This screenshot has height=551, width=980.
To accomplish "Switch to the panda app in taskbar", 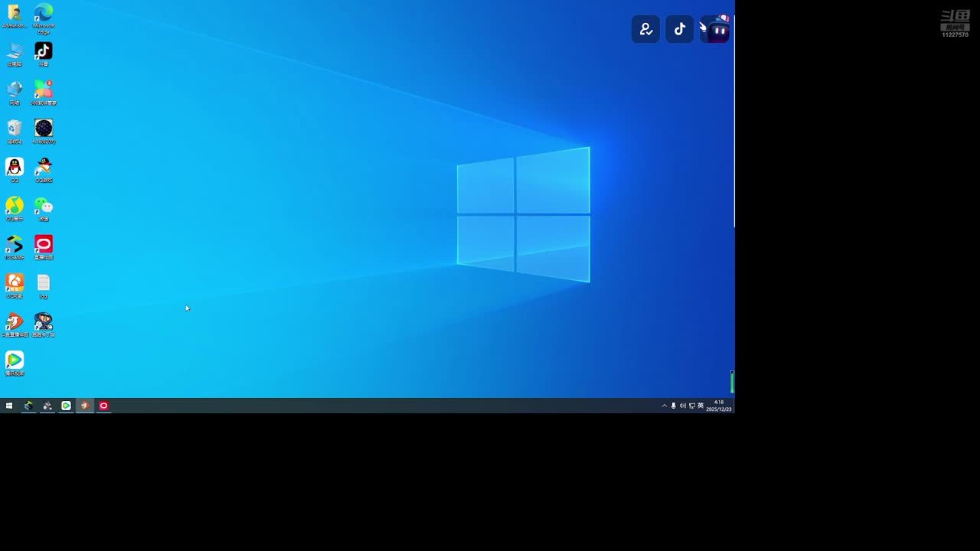I will point(47,406).
